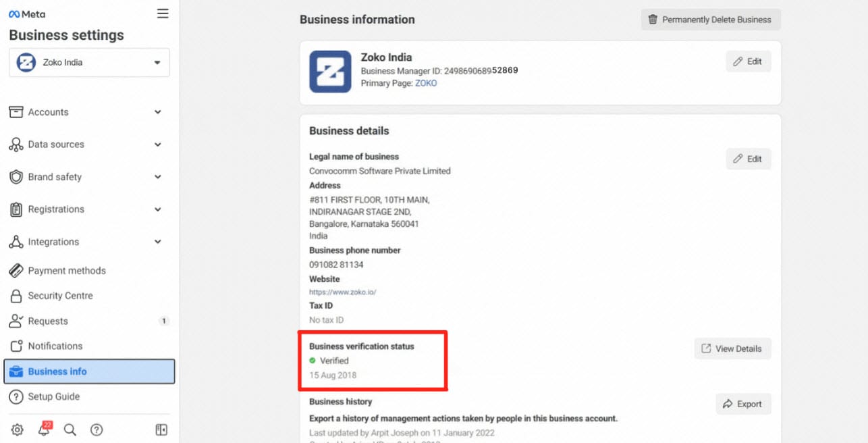The height and width of the screenshot is (443, 868).
Task: Click Permanently Delete Business button
Action: pyautogui.click(x=710, y=20)
